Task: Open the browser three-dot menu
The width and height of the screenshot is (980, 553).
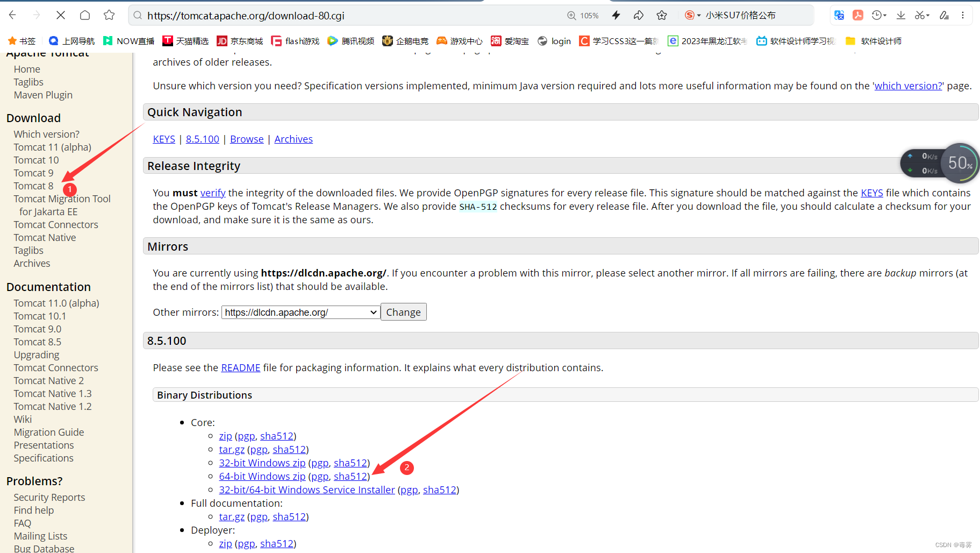Action: [963, 16]
